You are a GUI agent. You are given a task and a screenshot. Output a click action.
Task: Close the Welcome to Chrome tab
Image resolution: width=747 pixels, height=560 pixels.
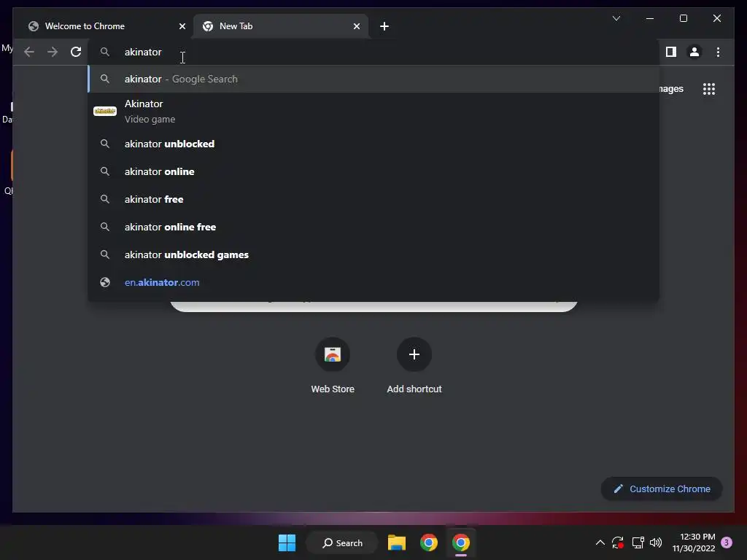[x=182, y=26]
